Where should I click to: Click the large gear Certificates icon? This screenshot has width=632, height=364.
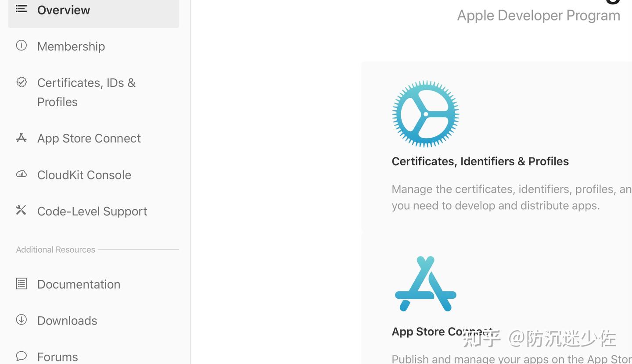425,114
